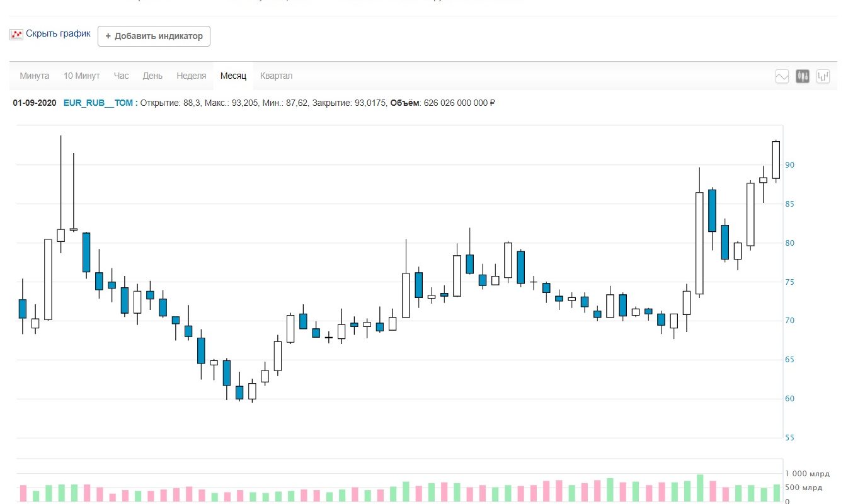
Task: Select the candlestick chart type icon
Action: tap(803, 77)
